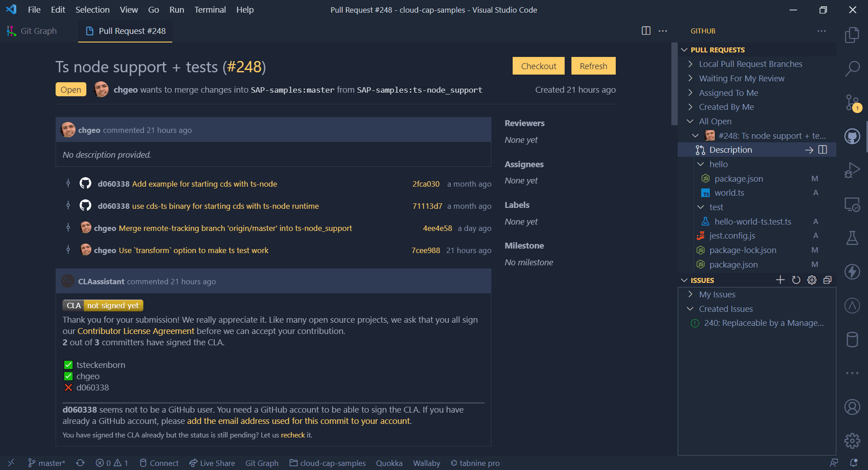This screenshot has height=470, width=868.
Task: Click the errors and warnings status indicator
Action: point(112,463)
